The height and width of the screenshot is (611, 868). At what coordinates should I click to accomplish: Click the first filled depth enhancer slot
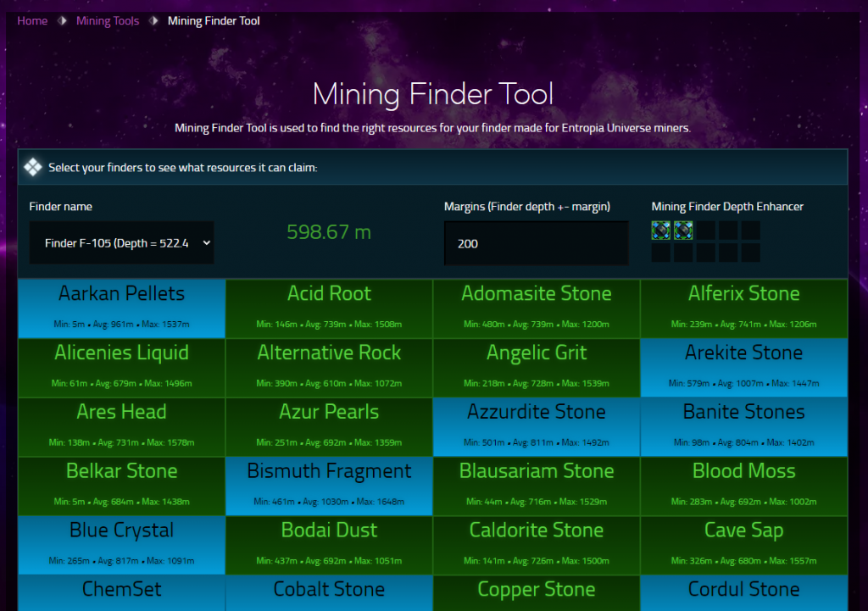coord(661,231)
